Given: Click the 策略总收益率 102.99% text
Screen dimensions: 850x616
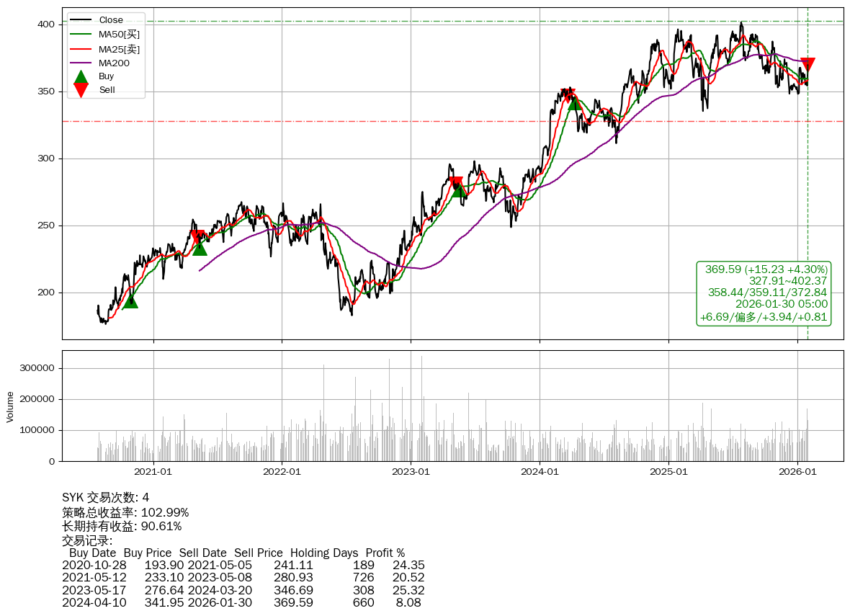Looking at the screenshot, I should click(x=125, y=512).
